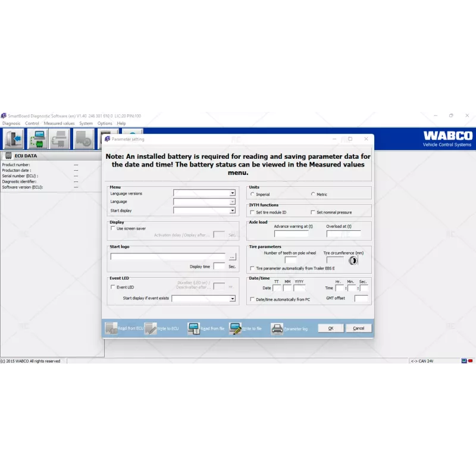
Task: Select the trailer/vehicle toolbar icon
Action: point(83,138)
